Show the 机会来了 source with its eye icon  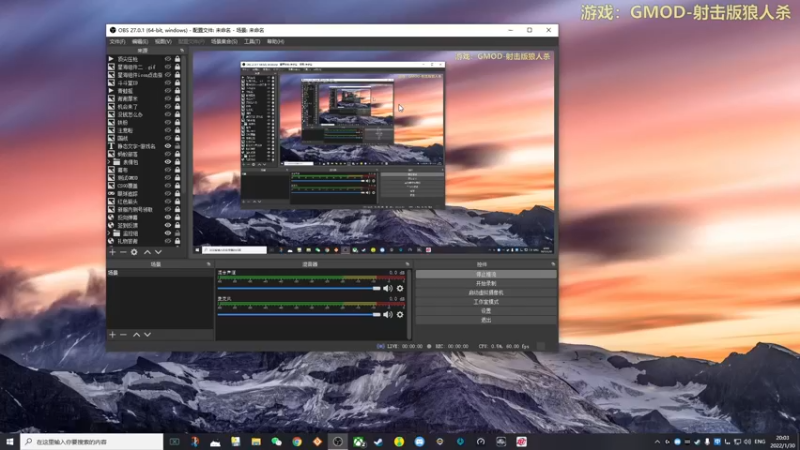coord(168,106)
